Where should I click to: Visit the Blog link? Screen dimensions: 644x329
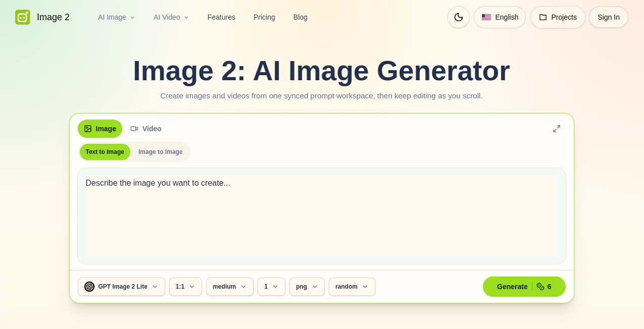click(301, 17)
